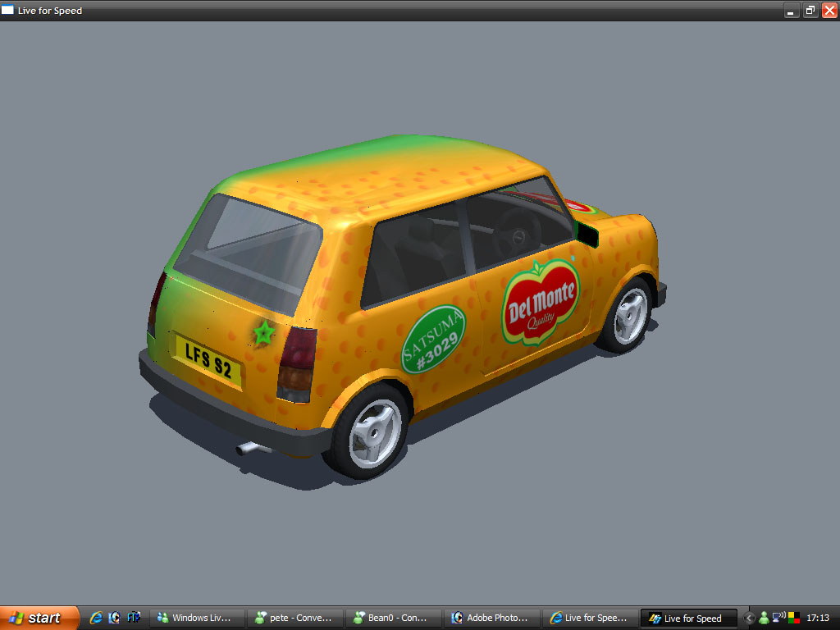This screenshot has height=630, width=840.
Task: Select the active Live for Speed game taskbar button
Action: pos(689,619)
